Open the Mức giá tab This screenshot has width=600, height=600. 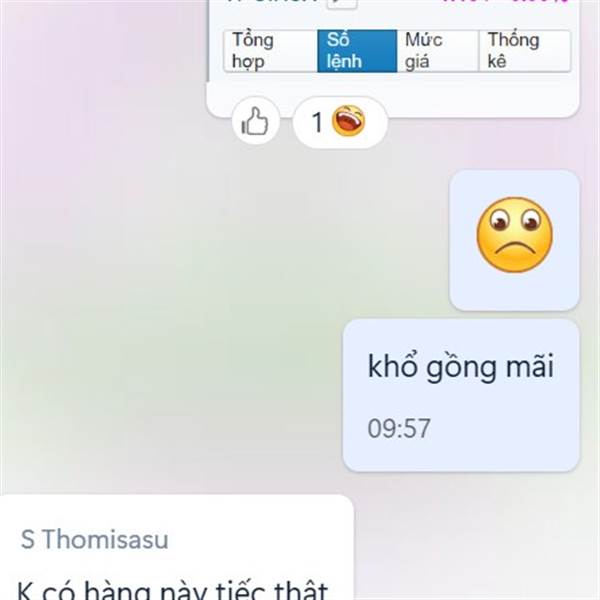click(x=438, y=51)
